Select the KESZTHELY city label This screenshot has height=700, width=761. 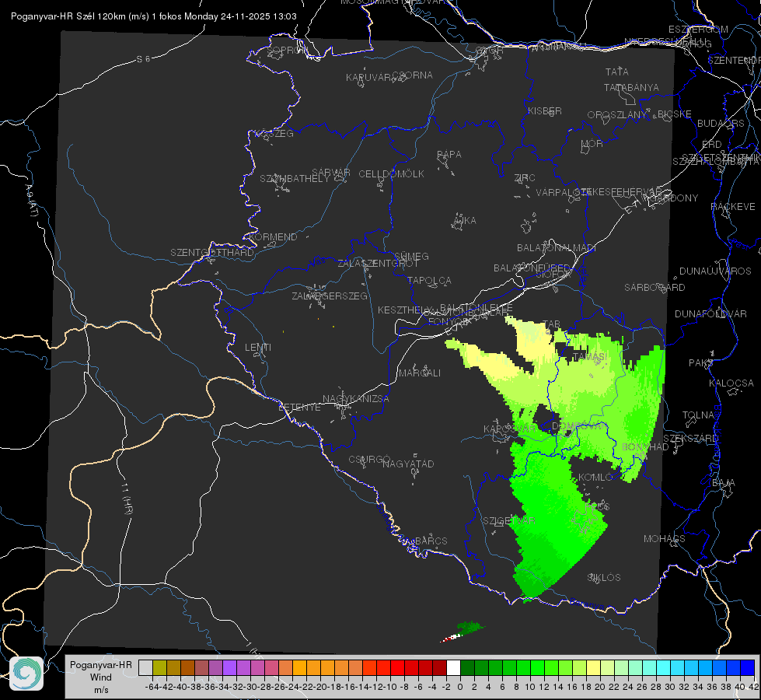pyautogui.click(x=403, y=310)
